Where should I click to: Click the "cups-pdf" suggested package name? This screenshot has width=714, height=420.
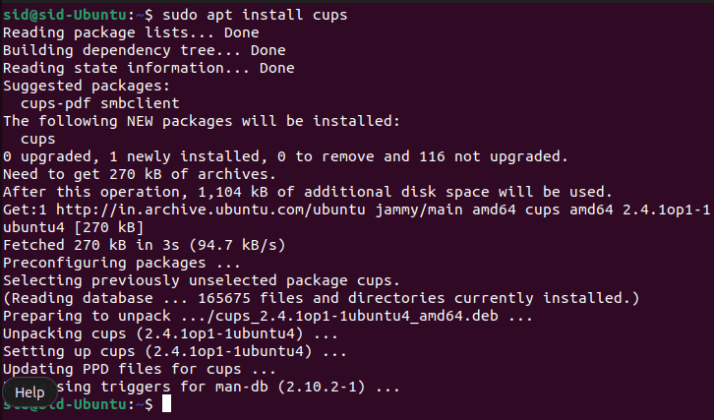[54, 103]
